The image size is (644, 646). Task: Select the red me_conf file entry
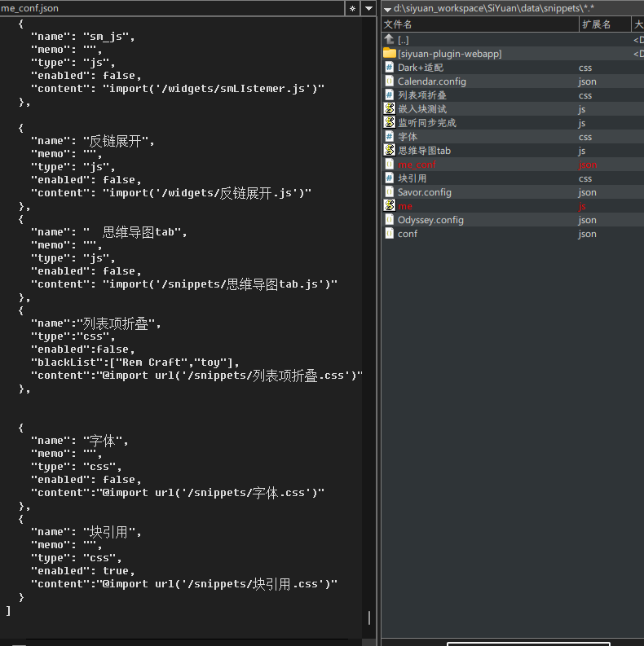click(x=417, y=165)
